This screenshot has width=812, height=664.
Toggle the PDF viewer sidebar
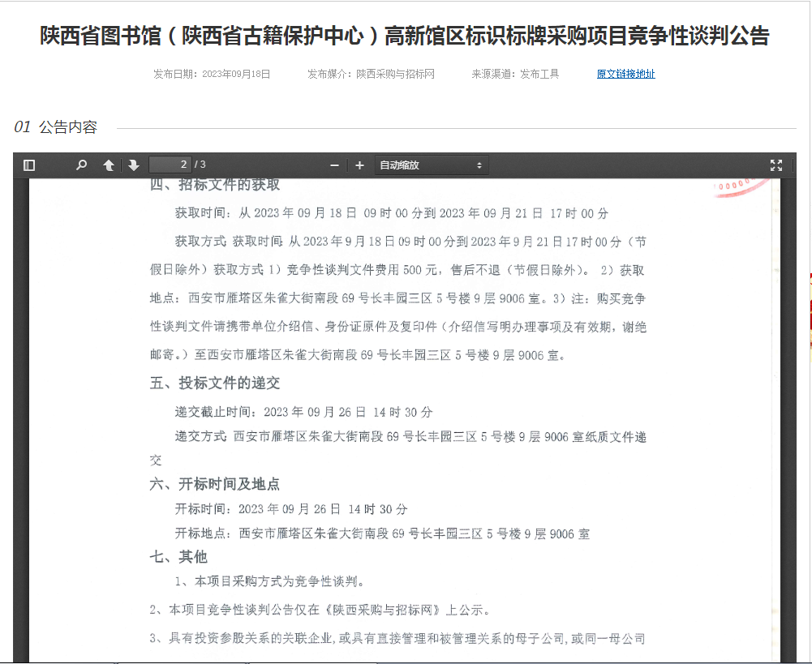point(29,165)
